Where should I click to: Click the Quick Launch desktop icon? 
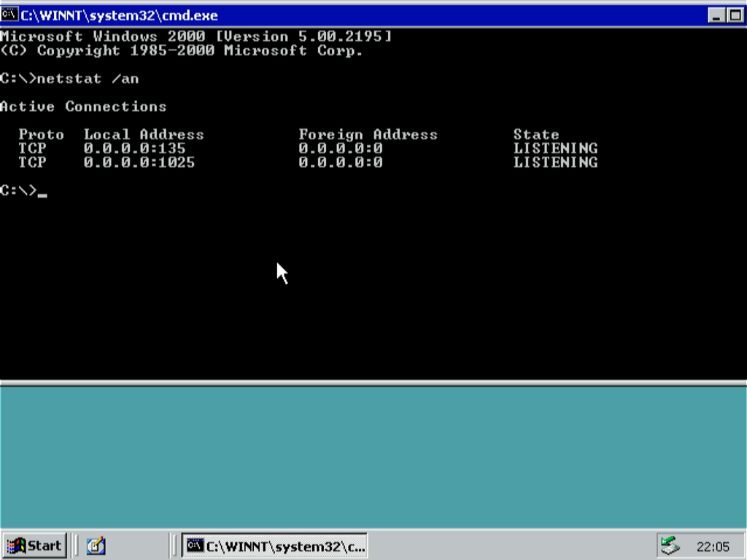[96, 545]
